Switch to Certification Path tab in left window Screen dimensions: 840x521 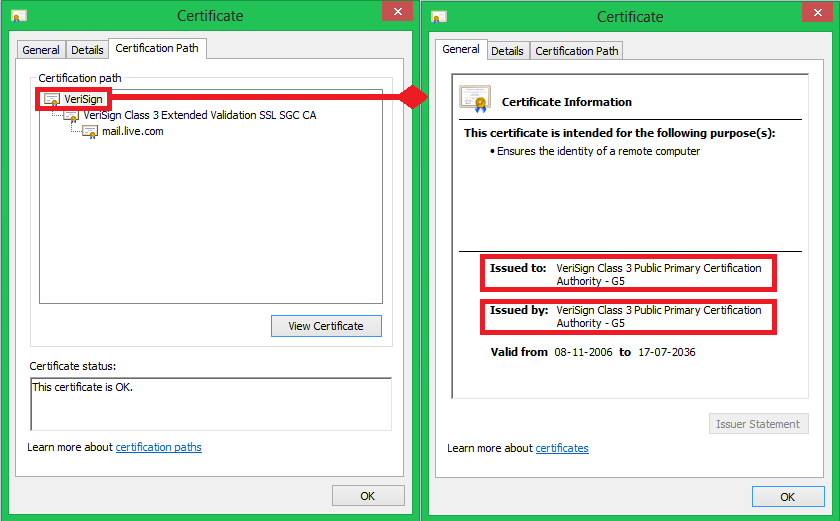coord(157,48)
